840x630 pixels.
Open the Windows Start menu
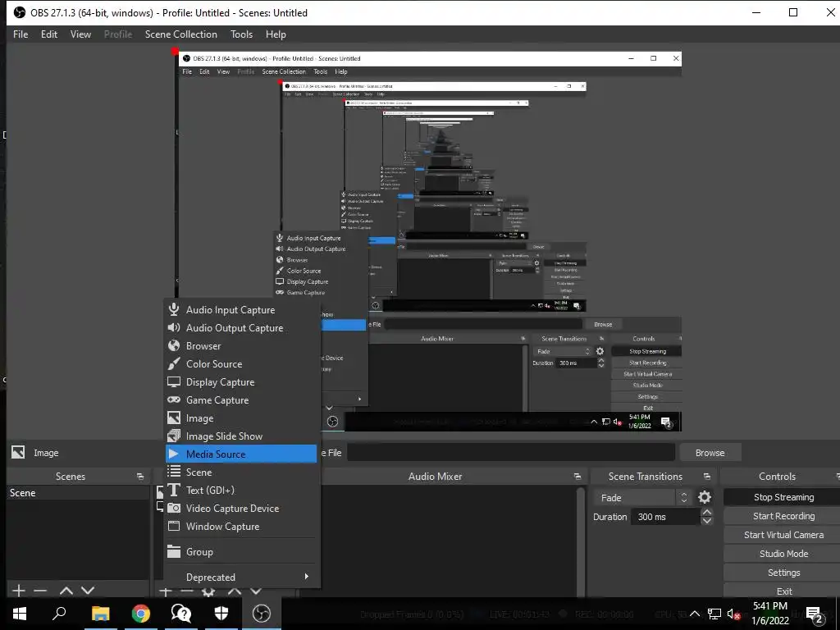point(20,614)
